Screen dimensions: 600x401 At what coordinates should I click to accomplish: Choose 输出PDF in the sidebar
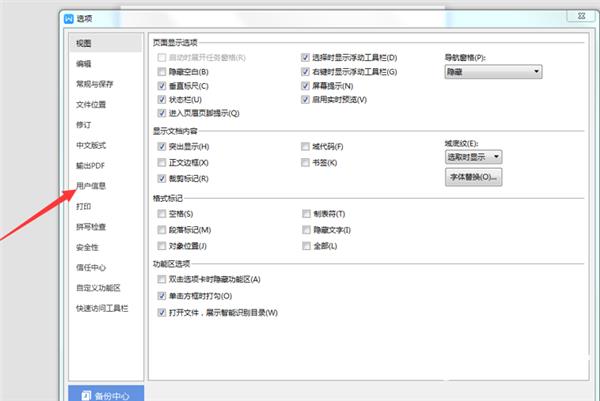click(90, 165)
